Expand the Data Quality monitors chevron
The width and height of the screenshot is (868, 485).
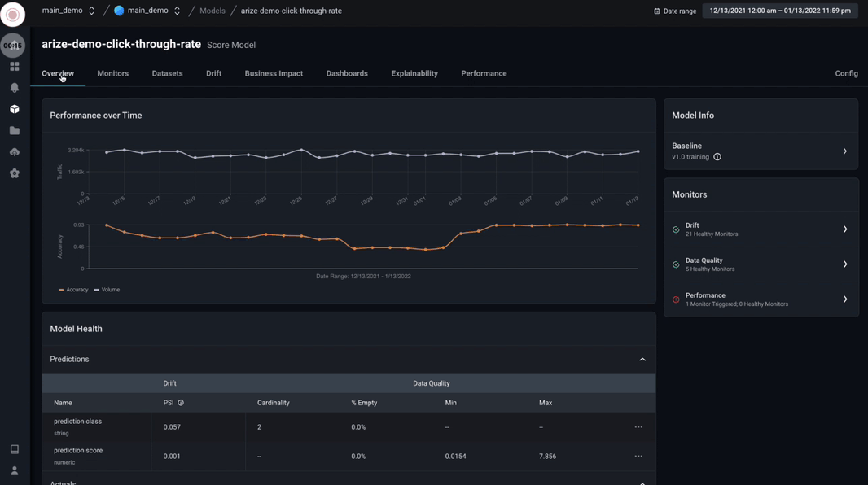[x=844, y=264]
